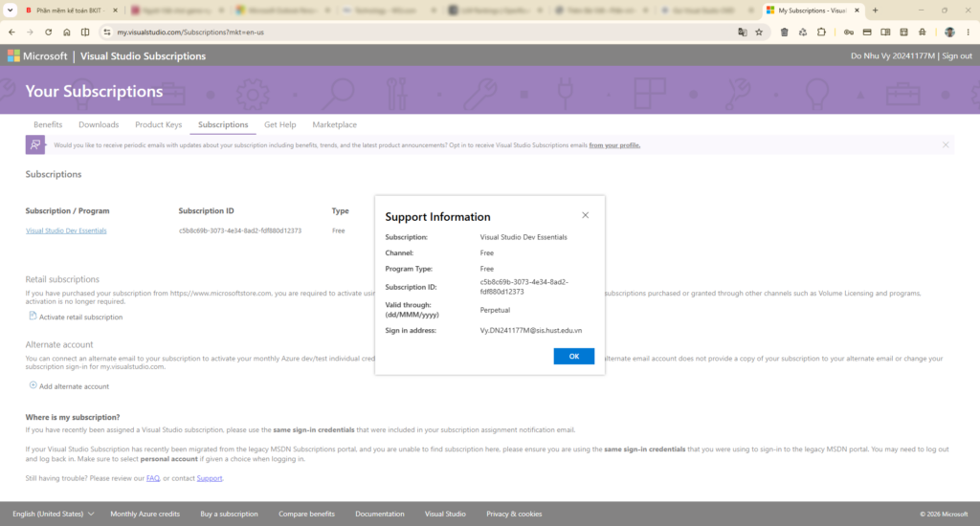980x526 pixels.
Task: Confirm the dialog with OK
Action: click(574, 356)
